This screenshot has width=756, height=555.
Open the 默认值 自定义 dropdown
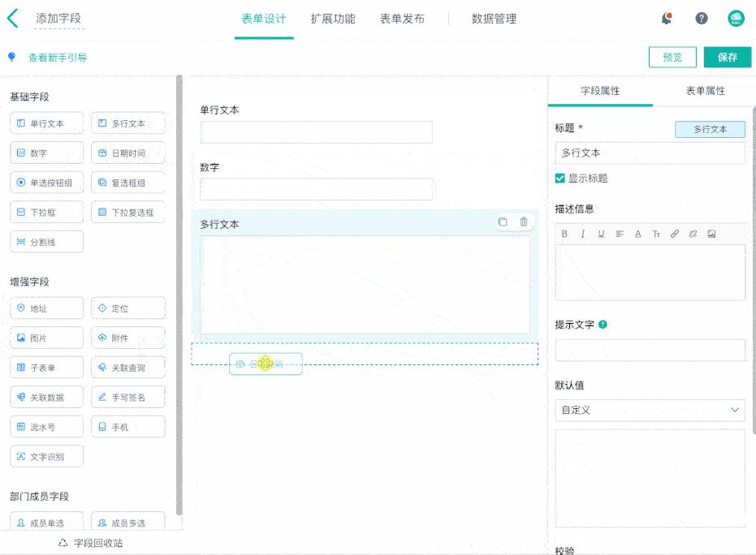650,411
